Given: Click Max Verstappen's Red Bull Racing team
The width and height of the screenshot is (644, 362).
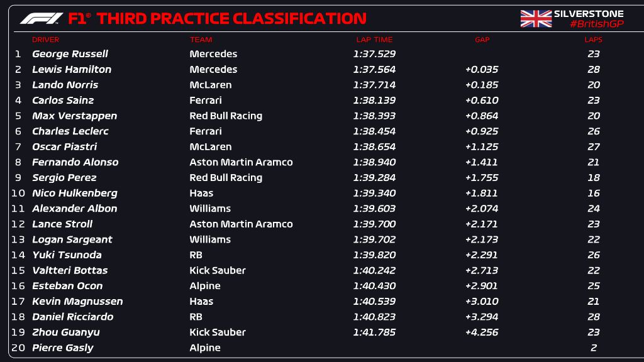Looking at the screenshot, I should (x=226, y=116).
